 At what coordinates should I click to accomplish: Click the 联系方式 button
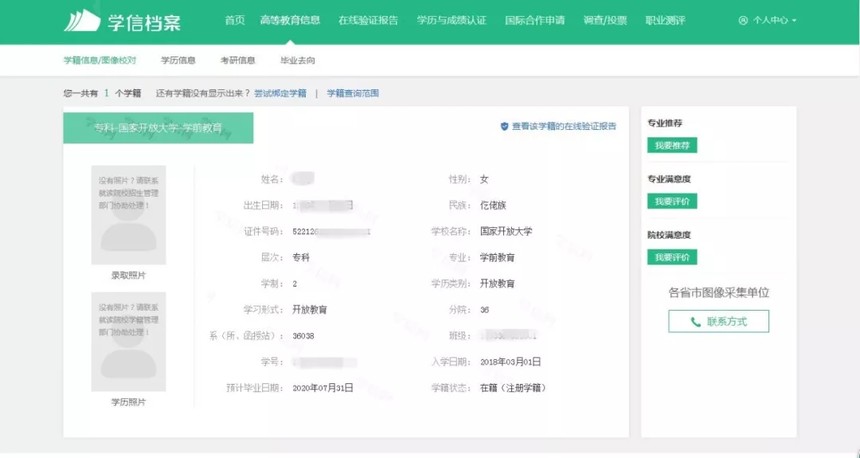click(x=718, y=321)
